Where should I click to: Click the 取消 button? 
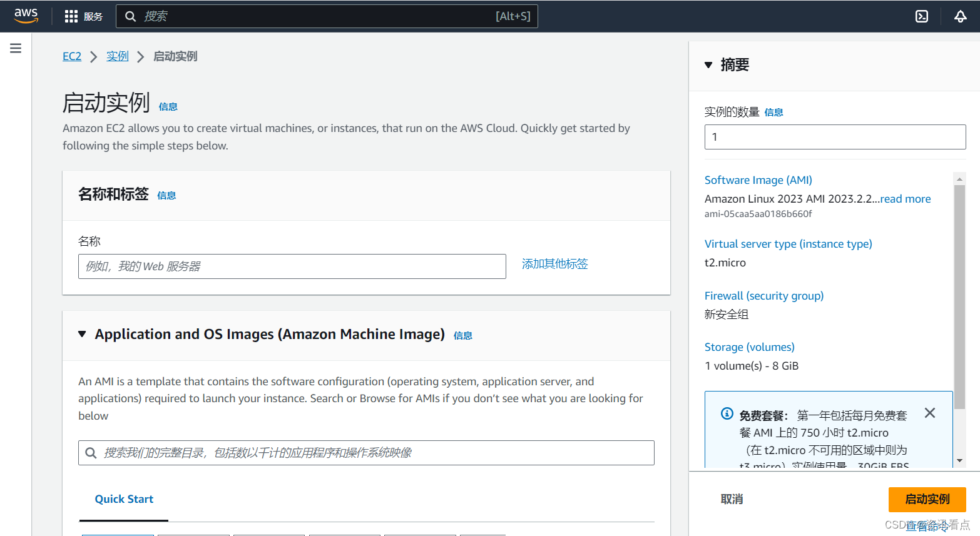click(x=732, y=499)
